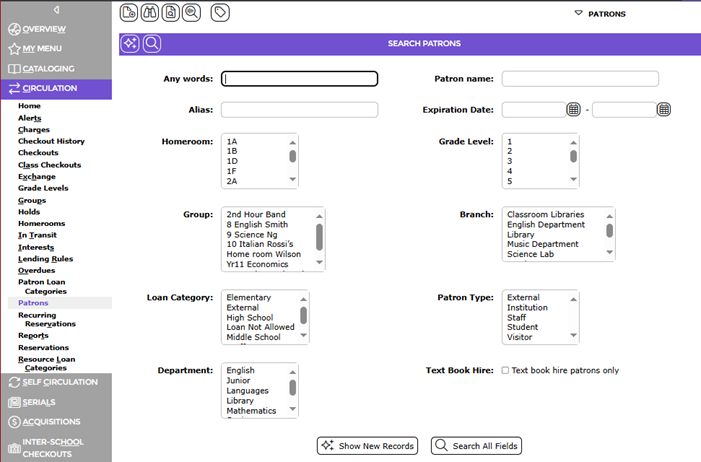Open the Reports sidebar link

coord(34,335)
